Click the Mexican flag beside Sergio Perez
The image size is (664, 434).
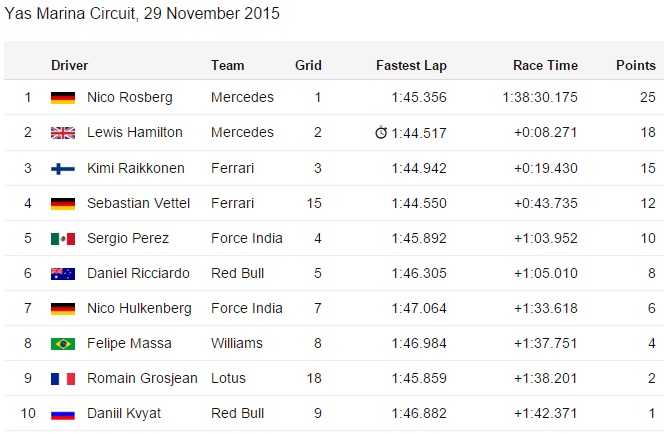(63, 239)
